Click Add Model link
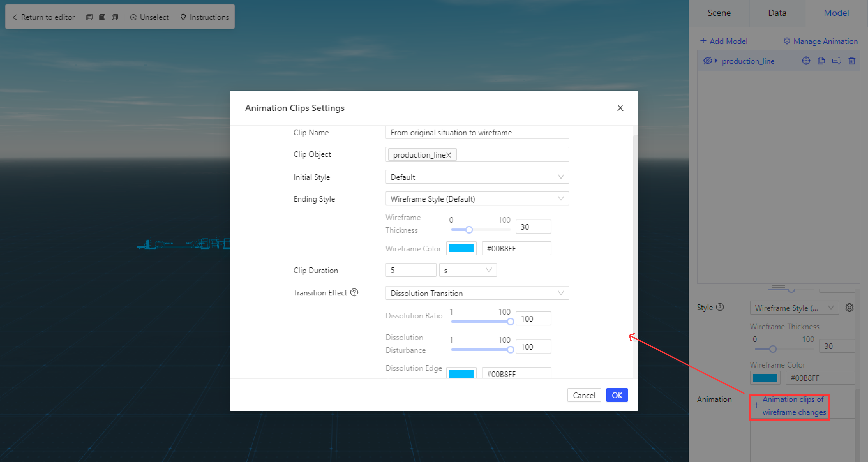The image size is (868, 462). click(724, 41)
